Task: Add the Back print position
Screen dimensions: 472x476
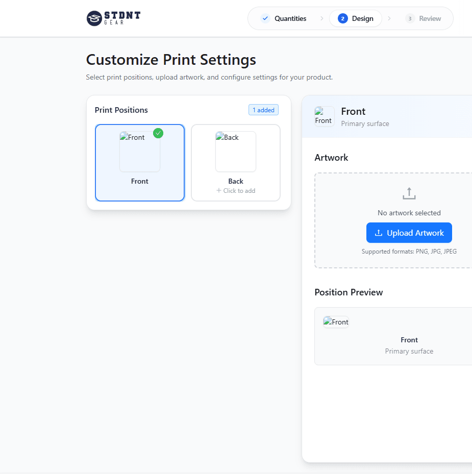Action: [x=236, y=163]
